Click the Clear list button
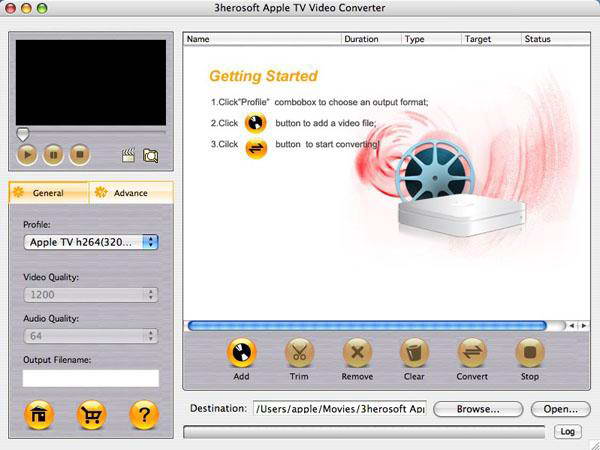600x450 pixels. tap(414, 353)
